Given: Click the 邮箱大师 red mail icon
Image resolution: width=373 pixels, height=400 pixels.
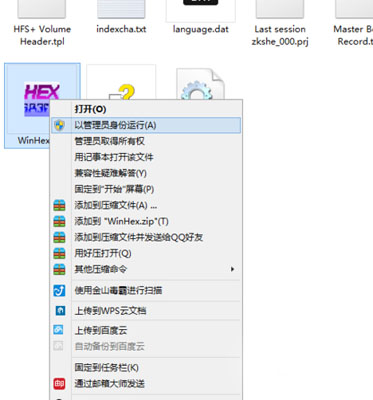Looking at the screenshot, I should click(x=59, y=384).
